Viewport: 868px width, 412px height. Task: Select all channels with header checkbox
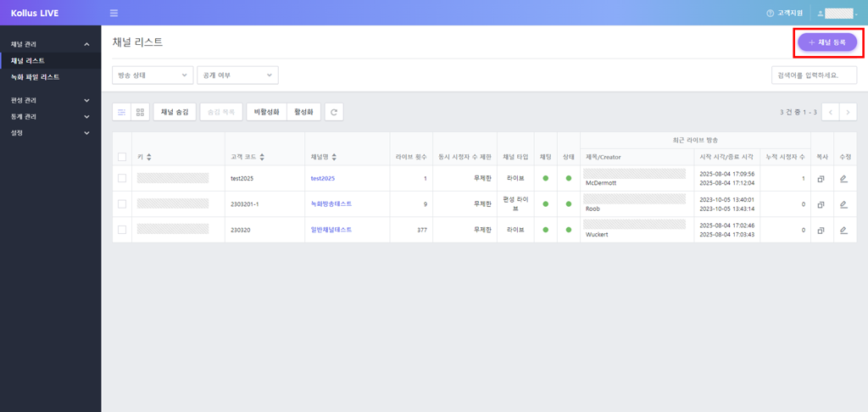(122, 157)
